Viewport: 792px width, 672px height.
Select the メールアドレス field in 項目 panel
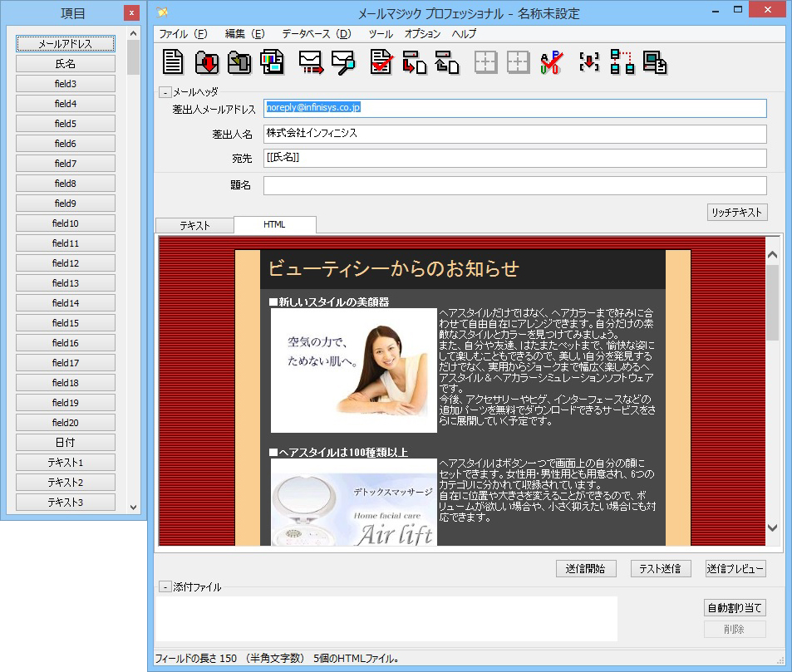65,44
